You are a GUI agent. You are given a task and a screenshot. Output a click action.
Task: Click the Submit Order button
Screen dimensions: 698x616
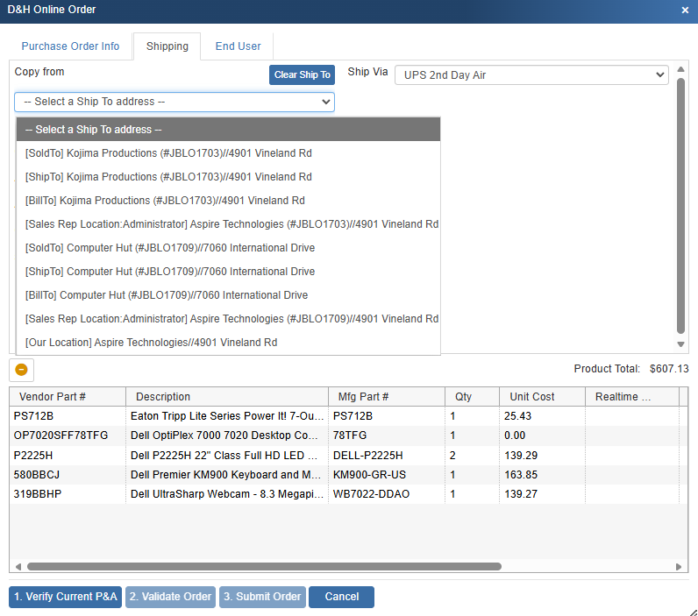point(262,597)
